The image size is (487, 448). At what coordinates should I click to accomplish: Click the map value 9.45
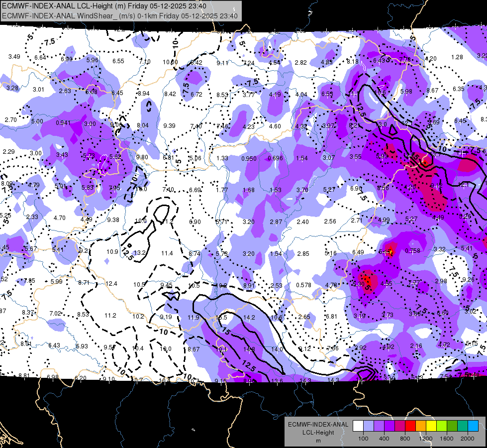pos(166,285)
